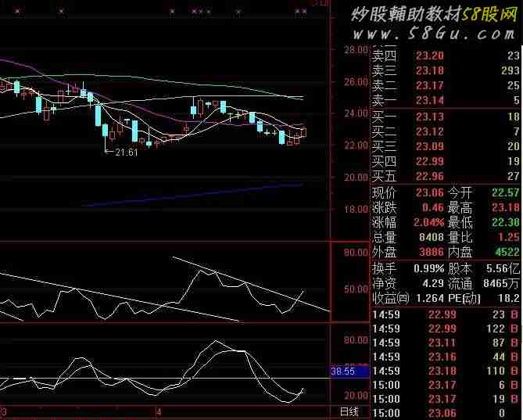
Task: Click the 卖四 ask price 23.20
Action: click(x=430, y=56)
